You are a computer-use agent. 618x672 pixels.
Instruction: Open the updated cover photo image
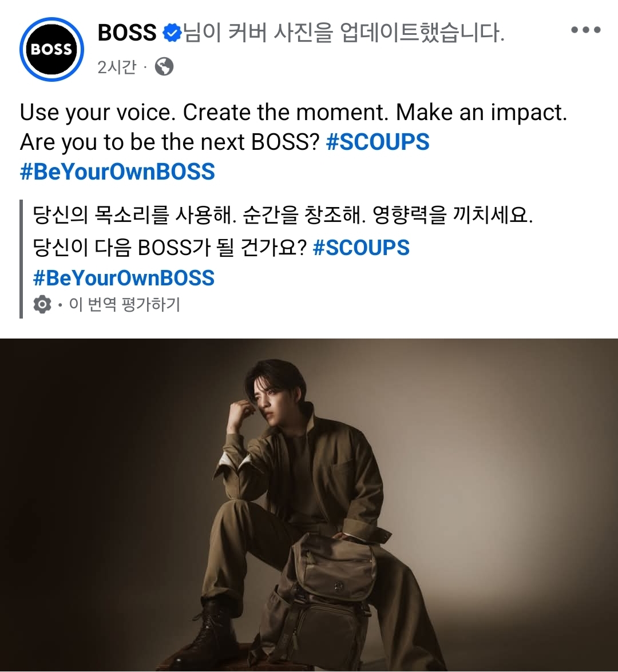(309, 505)
